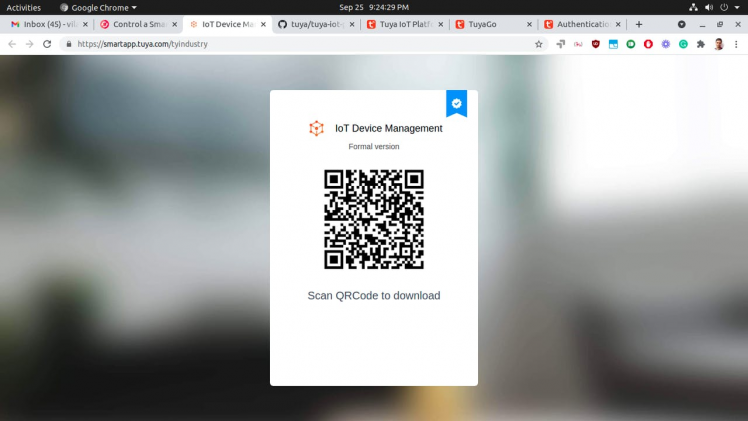This screenshot has height=421, width=748.
Task: Open the Grammarly extension icon
Action: pyautogui.click(x=683, y=44)
